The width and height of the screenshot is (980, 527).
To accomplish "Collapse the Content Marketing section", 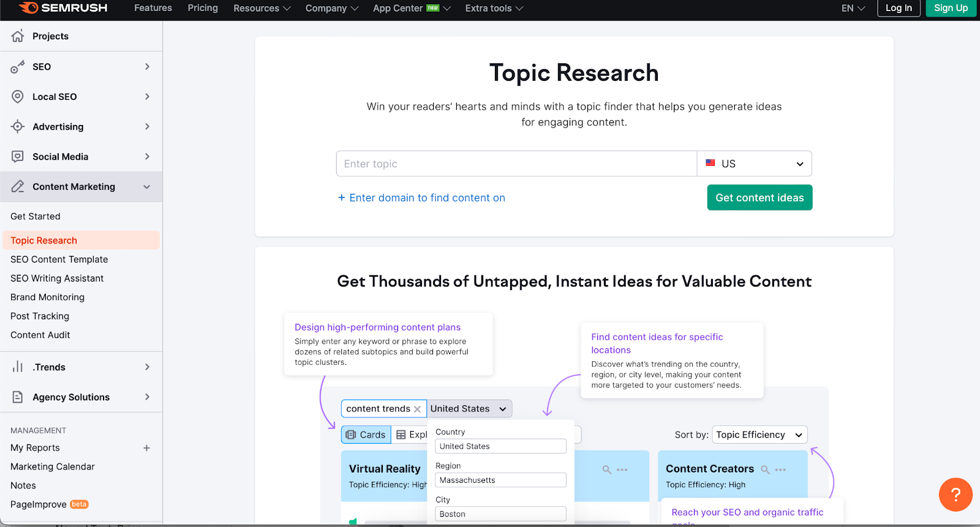I will coord(147,187).
